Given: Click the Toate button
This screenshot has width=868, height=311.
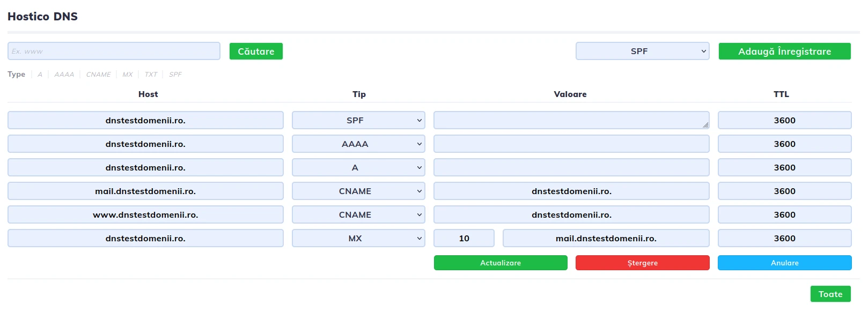Looking at the screenshot, I should pyautogui.click(x=830, y=294).
